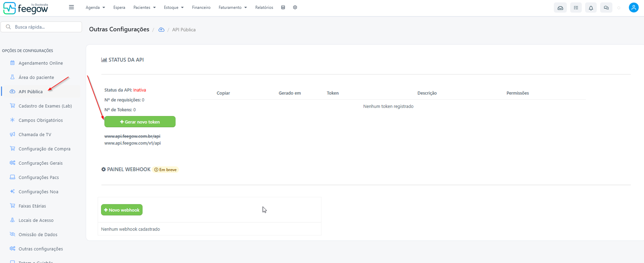Open the inbox tray icon

click(560, 8)
